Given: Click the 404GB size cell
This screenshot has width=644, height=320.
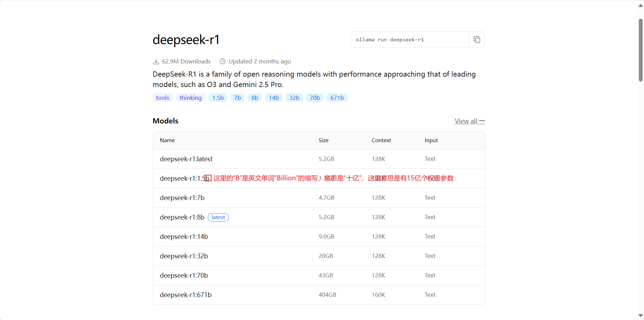Looking at the screenshot, I should click(328, 295).
